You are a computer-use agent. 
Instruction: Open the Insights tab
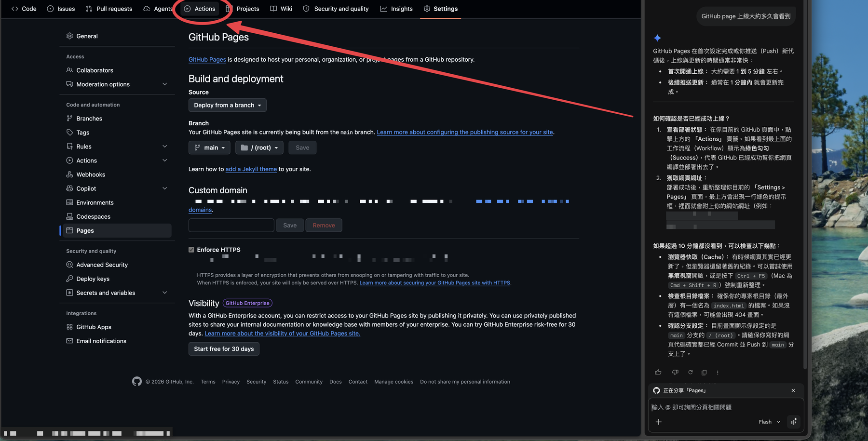[396, 9]
